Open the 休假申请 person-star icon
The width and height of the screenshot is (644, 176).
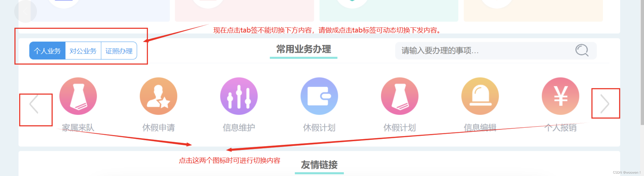(158, 96)
